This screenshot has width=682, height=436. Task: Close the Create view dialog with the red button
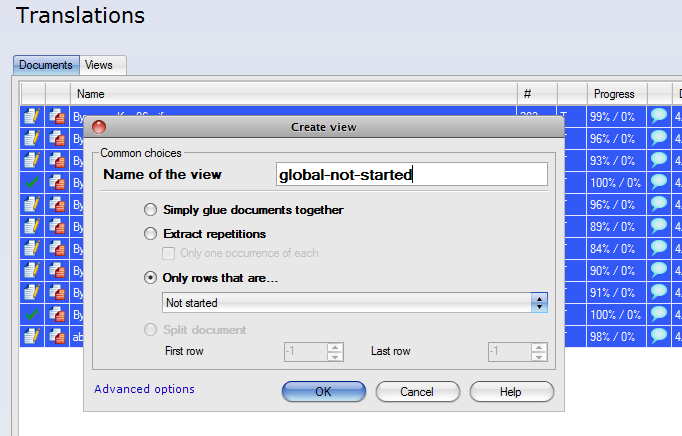[x=99, y=127]
